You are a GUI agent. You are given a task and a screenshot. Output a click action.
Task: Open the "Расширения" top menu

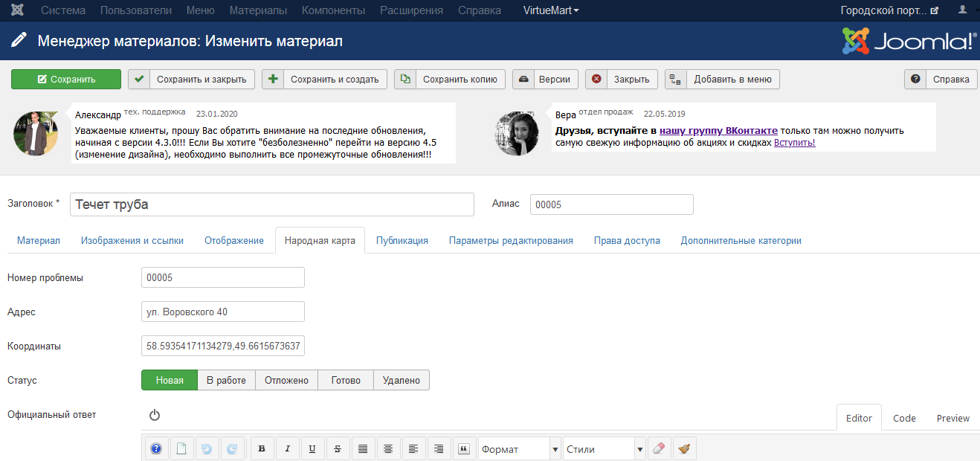[x=411, y=10]
